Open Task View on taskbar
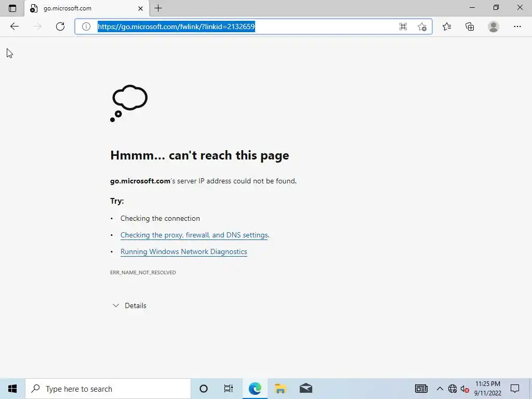532x399 pixels. pos(229,389)
